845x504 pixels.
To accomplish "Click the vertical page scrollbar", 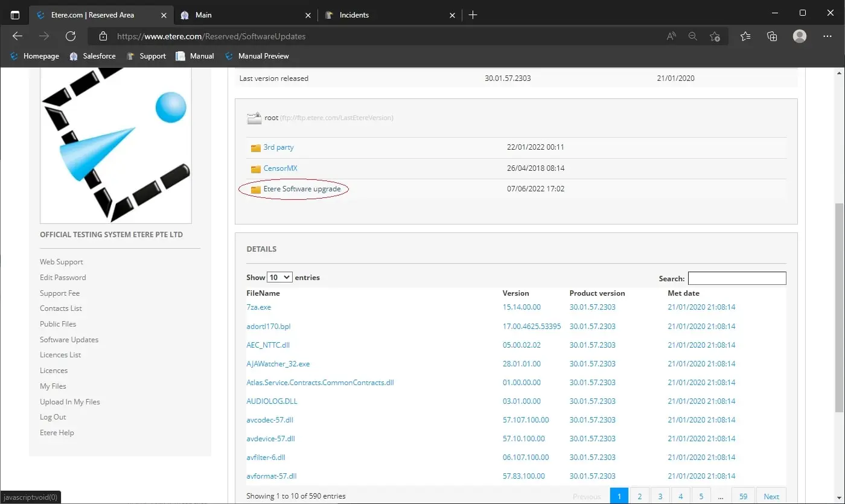I will click(x=839, y=308).
